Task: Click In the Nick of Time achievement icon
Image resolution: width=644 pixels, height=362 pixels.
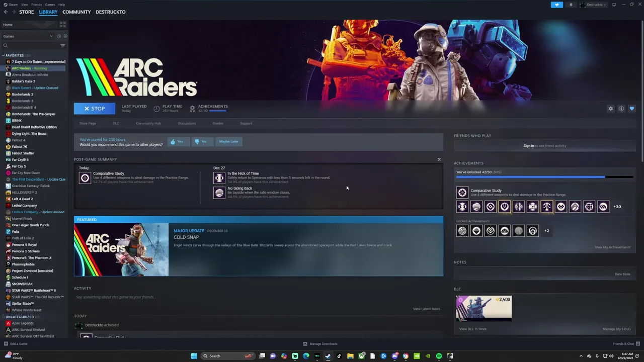Action: (219, 178)
